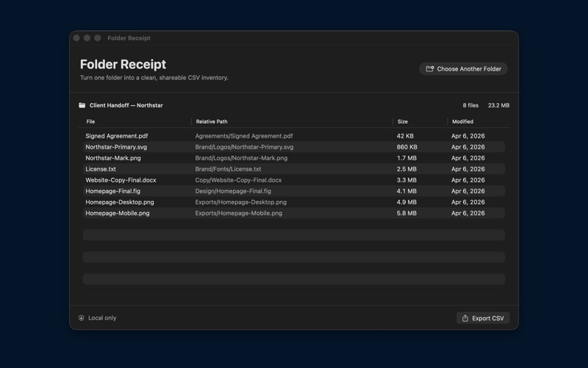Click the CSV inventory subtitle text
Image resolution: width=588 pixels, height=368 pixels.
click(154, 78)
